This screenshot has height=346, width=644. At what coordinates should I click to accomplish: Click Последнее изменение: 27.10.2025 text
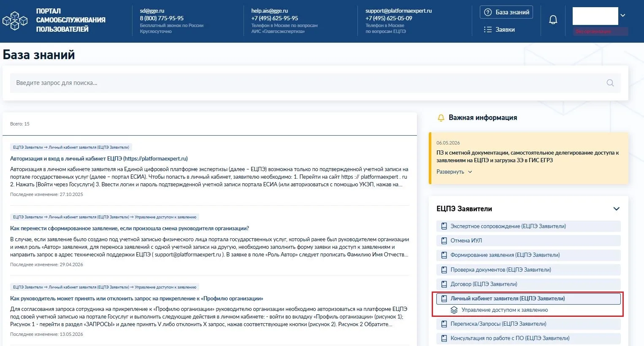pyautogui.click(x=46, y=195)
